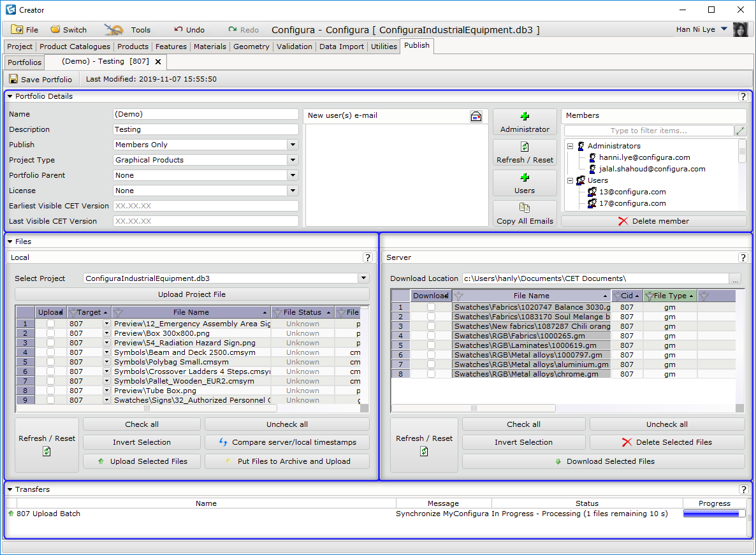Viewport: 756px width, 555px height.
Task: Collapse the Files section
Action: tap(10, 242)
